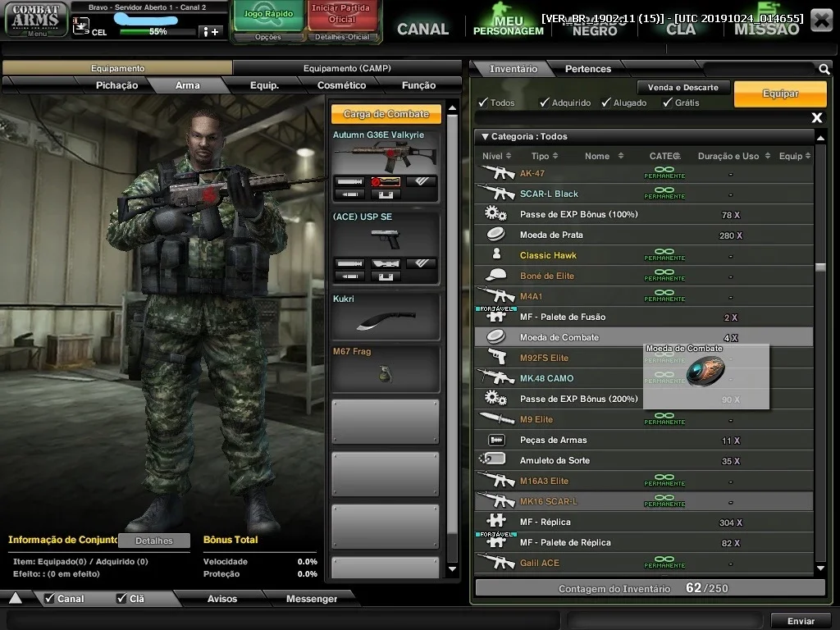The image size is (840, 630).
Task: Switch to the Equip. tab
Action: tap(265, 85)
